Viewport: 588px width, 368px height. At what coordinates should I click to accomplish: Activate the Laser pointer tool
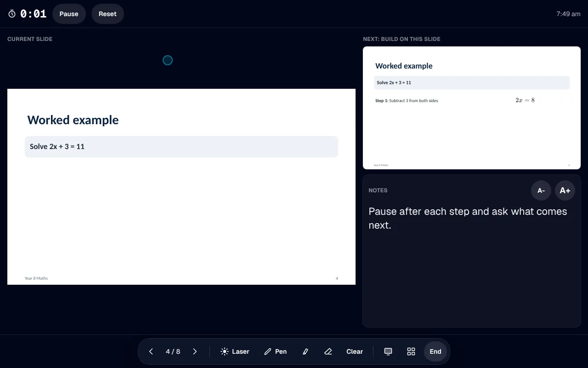[x=235, y=351]
